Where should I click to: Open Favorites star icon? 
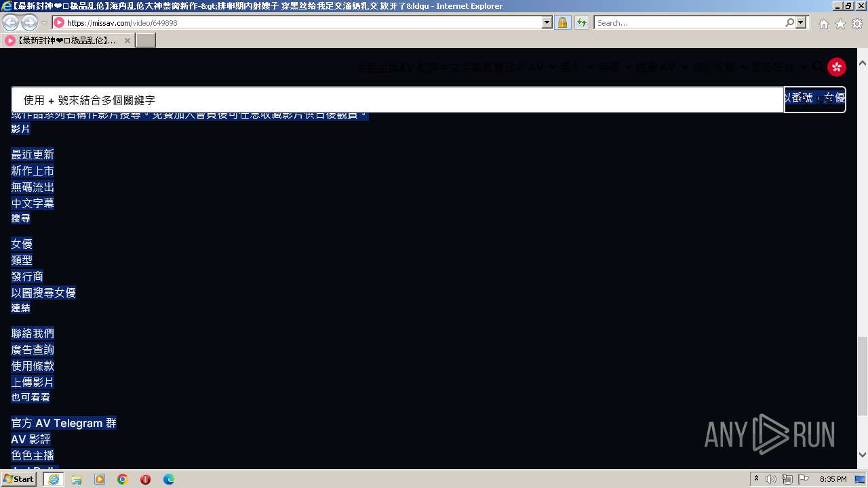(840, 24)
